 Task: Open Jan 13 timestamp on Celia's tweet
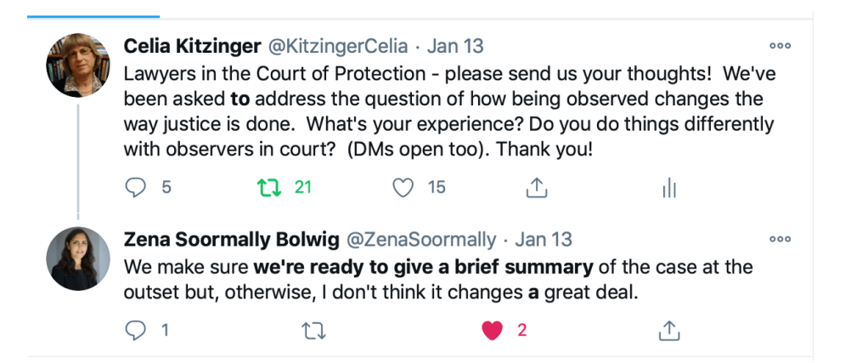(455, 45)
